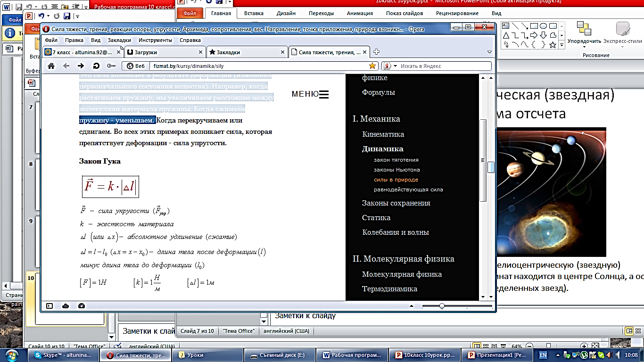Image resolution: width=644 pixels, height=362 pixels.
Task: Open Законы сохранения sidebar link
Action: click(x=396, y=203)
